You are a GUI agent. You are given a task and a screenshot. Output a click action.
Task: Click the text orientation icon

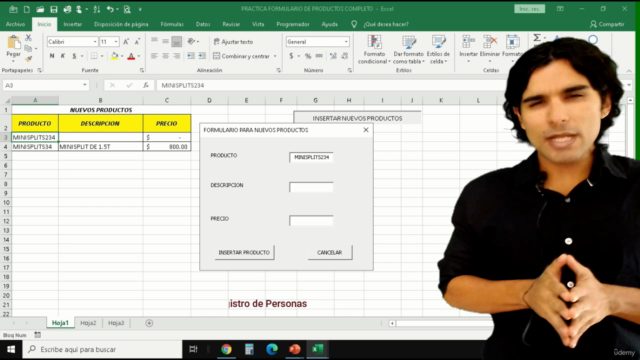coord(191,41)
